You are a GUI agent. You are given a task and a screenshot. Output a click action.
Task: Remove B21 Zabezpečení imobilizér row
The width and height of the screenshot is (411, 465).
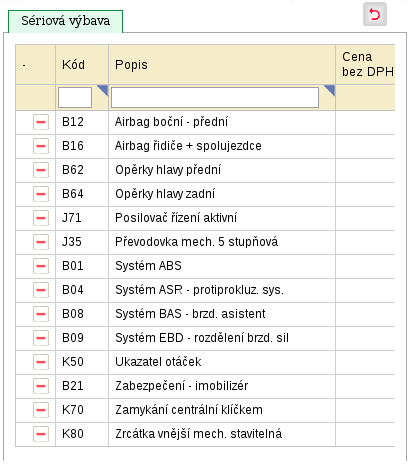click(41, 386)
